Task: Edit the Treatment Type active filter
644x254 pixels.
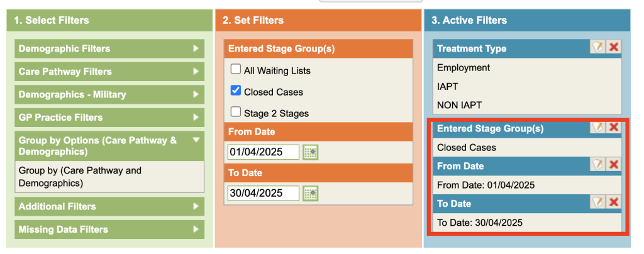Action: [x=597, y=47]
